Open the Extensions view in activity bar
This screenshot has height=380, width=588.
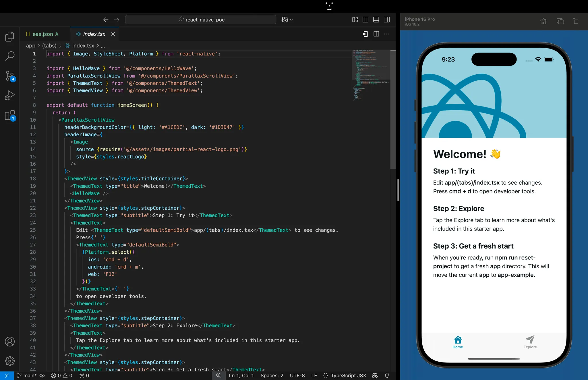(x=9, y=115)
